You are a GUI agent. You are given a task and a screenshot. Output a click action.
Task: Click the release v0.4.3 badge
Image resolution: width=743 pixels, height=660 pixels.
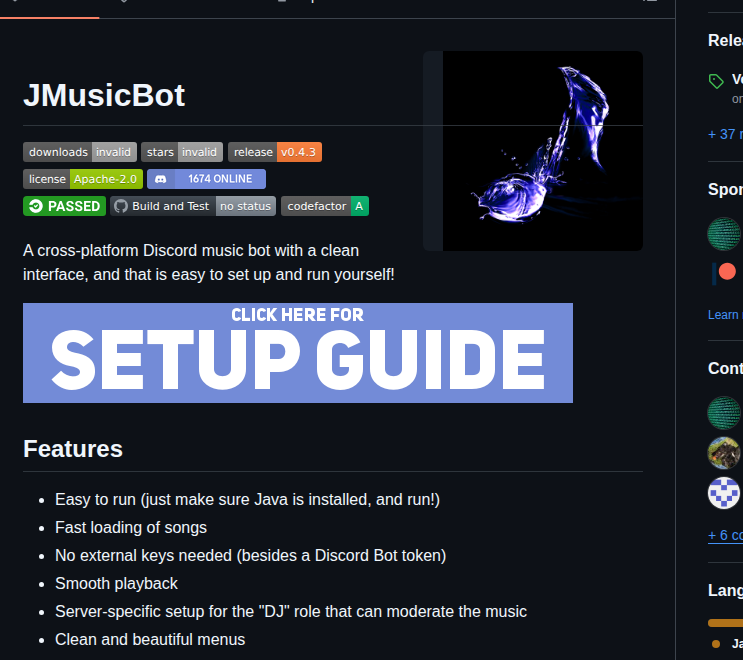[275, 152]
